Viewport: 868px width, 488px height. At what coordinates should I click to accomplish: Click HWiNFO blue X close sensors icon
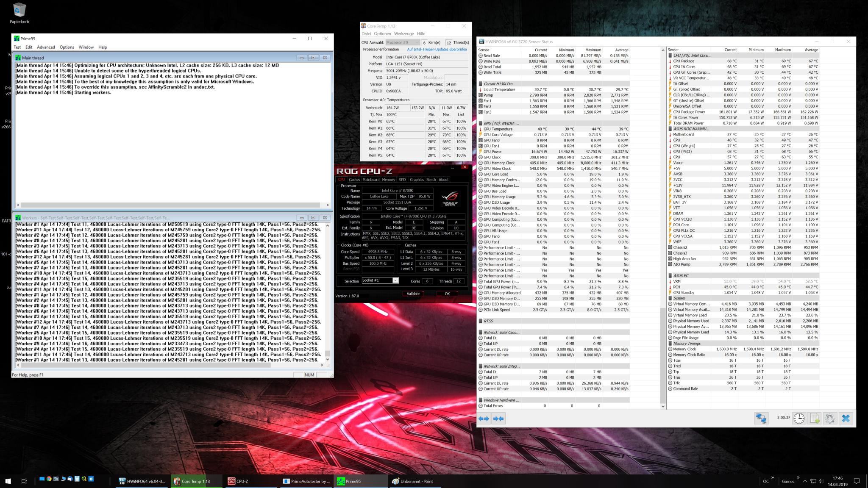tap(846, 419)
